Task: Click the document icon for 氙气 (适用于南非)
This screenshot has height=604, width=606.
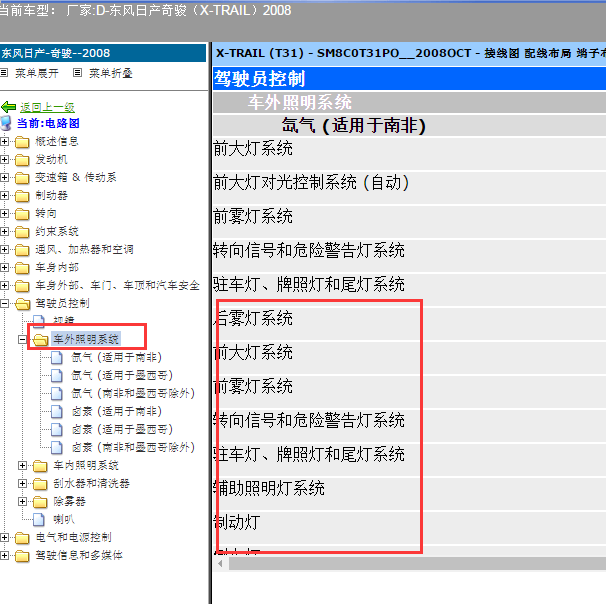Action: pyautogui.click(x=57, y=357)
